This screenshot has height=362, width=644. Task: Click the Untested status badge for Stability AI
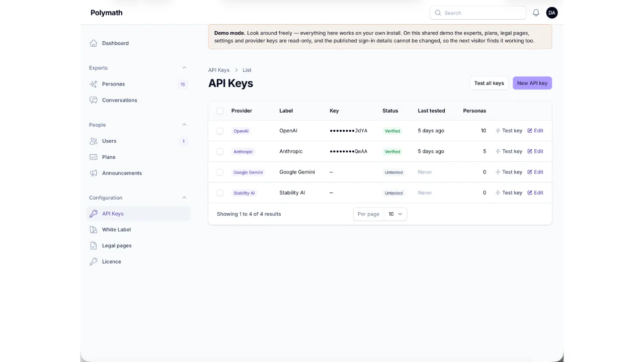click(393, 193)
